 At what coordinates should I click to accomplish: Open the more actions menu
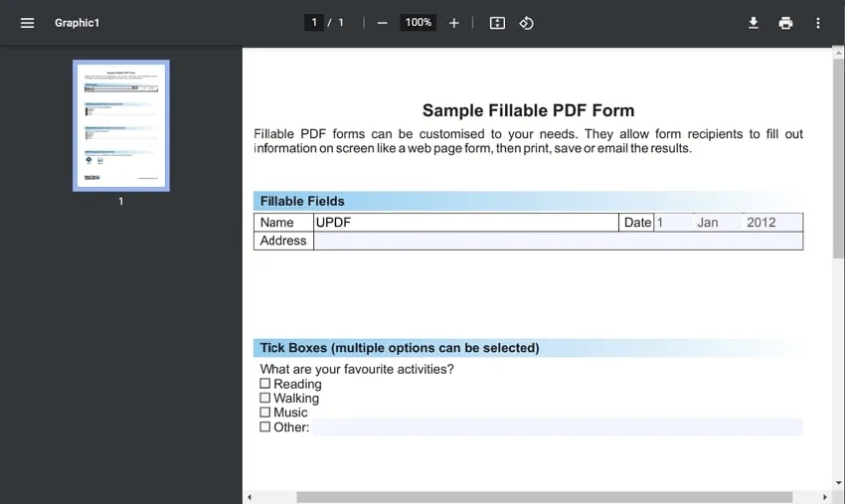coord(818,23)
